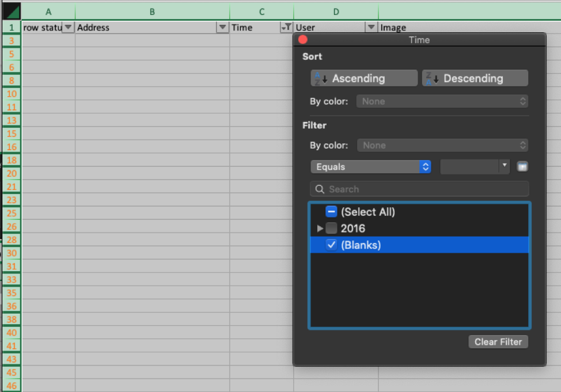Image resolution: width=561 pixels, height=392 pixels.
Task: Expand the 2016 tree item
Action: 320,228
